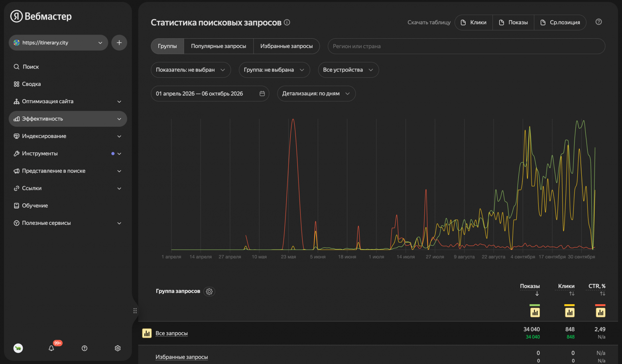
Task: Toggle the Показы column chart button
Action: click(535, 312)
